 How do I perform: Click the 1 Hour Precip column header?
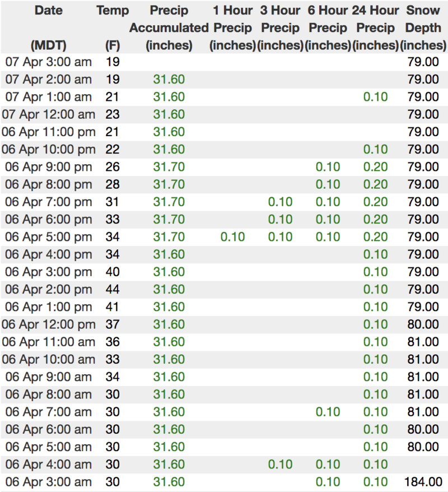[232, 27]
